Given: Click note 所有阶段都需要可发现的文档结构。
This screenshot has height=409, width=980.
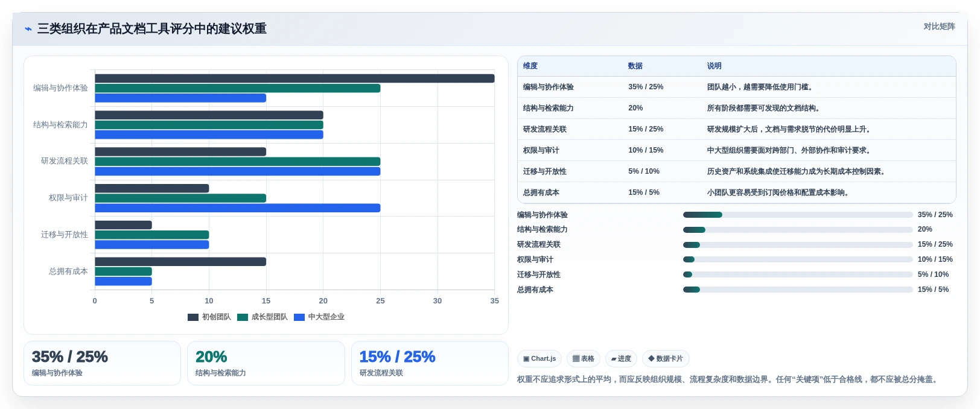Looking at the screenshot, I should [765, 108].
